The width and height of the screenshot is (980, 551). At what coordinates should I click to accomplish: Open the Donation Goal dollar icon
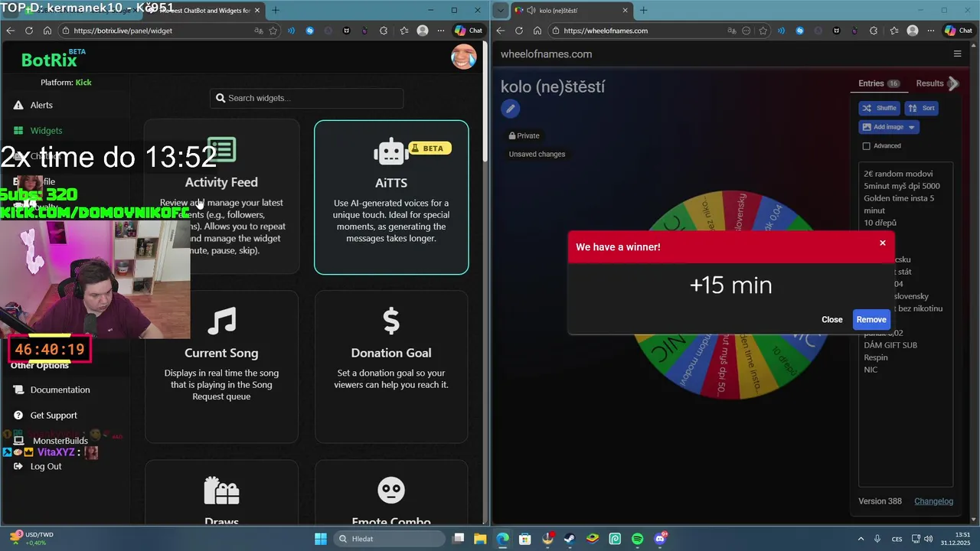pos(391,321)
